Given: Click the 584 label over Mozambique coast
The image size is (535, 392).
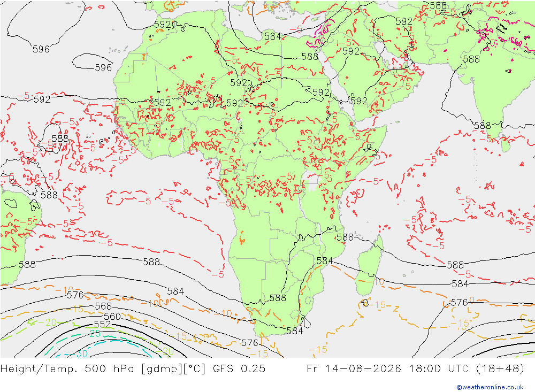Looking at the screenshot, I should tap(325, 260).
